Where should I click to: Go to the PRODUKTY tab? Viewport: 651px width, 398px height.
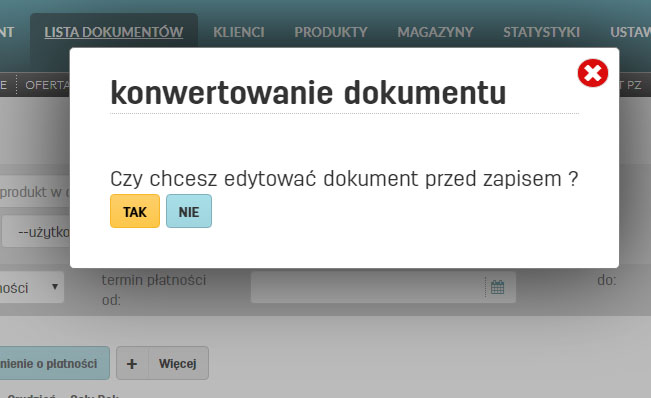[x=331, y=32]
